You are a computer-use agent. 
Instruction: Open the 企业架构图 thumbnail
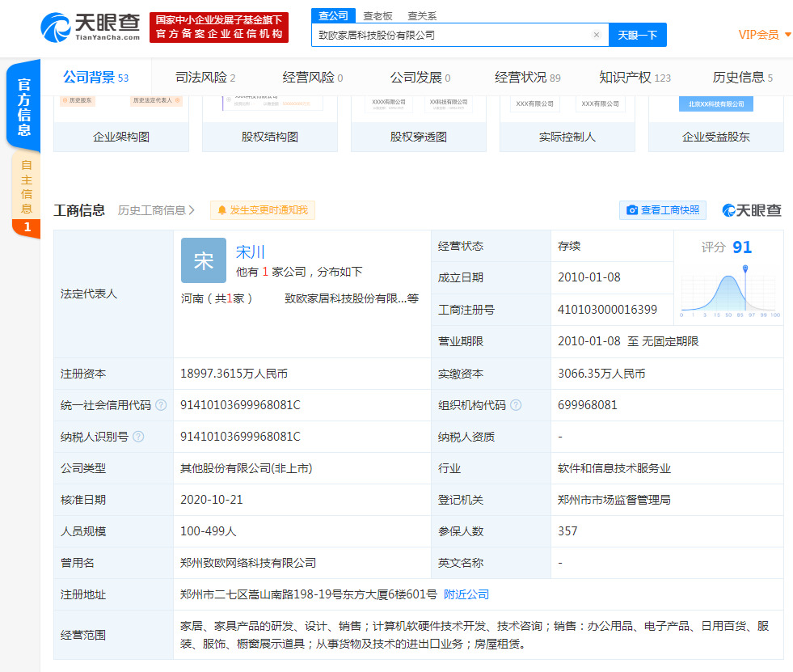pyautogui.click(x=121, y=124)
